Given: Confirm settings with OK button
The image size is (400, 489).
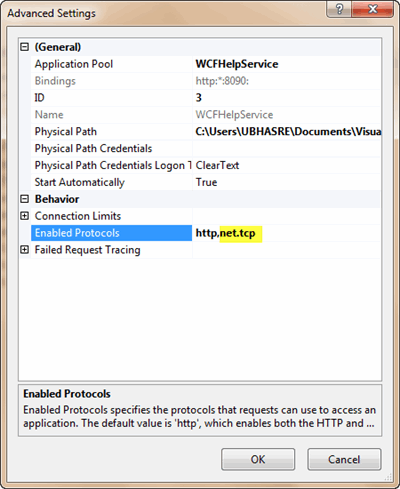Looking at the screenshot, I should click(258, 459).
